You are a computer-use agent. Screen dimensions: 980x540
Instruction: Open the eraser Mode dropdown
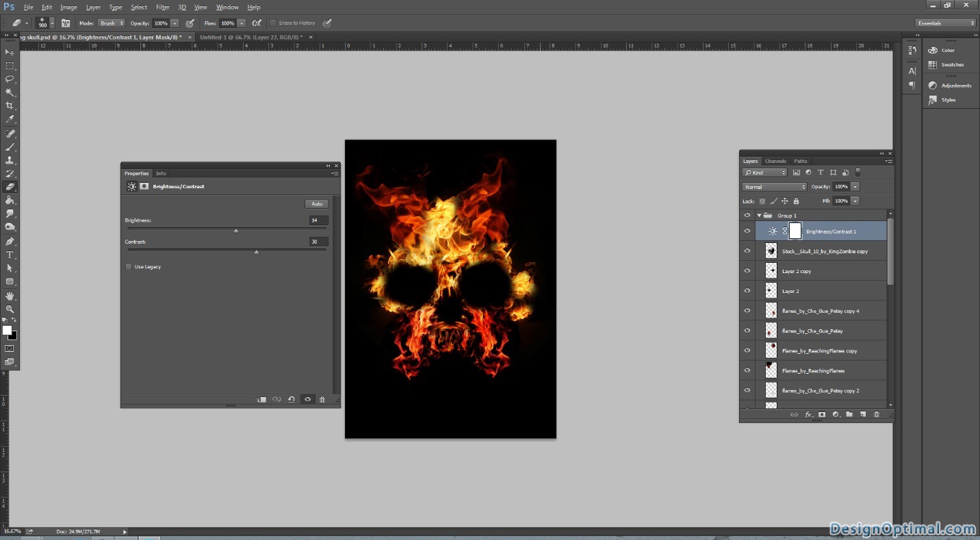point(112,23)
